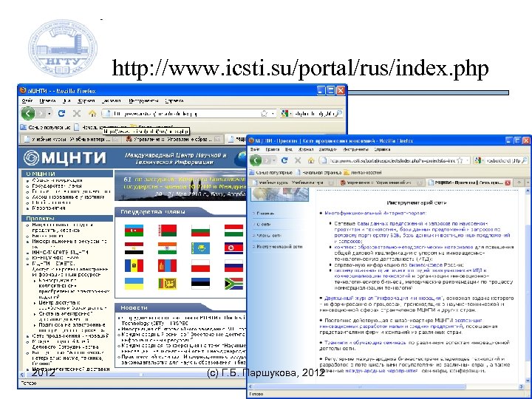532x399 pixels.
Task: Open Закладки menu in left Firefox window
Action: [x=111, y=100]
